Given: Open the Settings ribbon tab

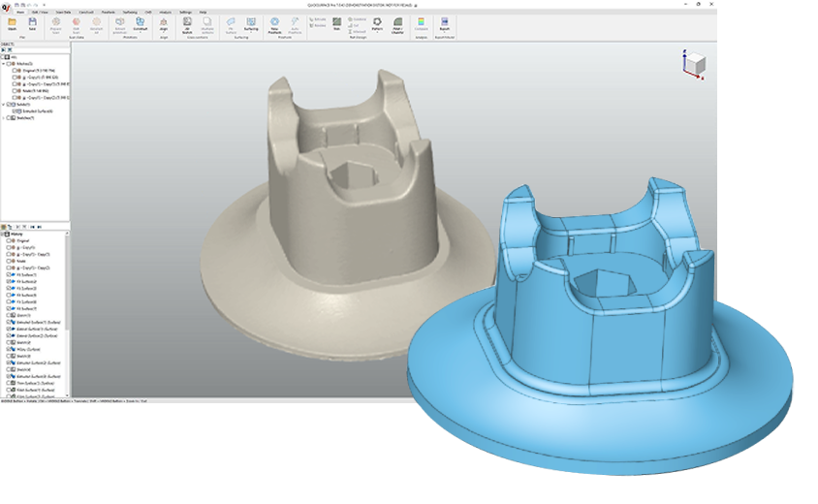Looking at the screenshot, I should (x=185, y=12).
